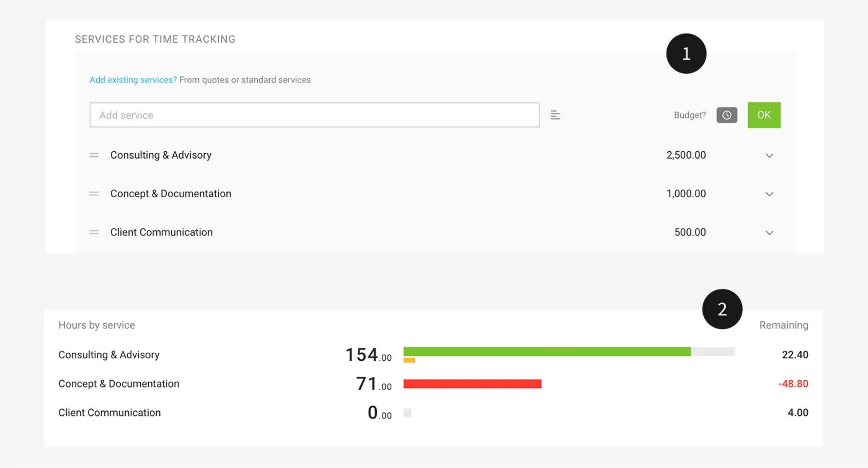Select Consulting & Advisory in the services list
Viewport: 868px width, 468px height.
(161, 155)
